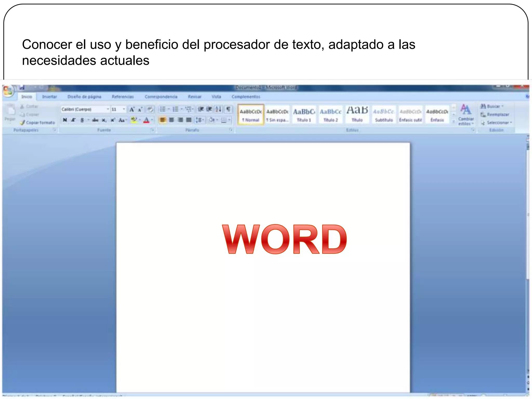Open the font size 11 dropdown

point(124,109)
